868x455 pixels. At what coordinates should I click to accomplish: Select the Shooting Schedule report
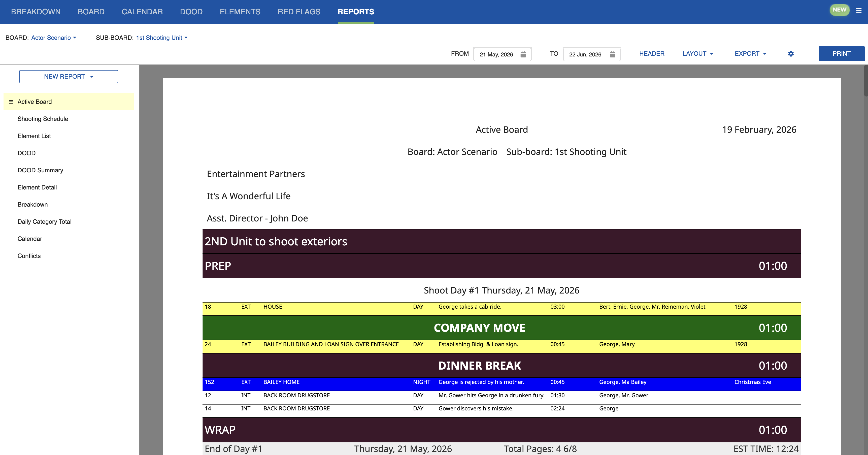(43, 119)
